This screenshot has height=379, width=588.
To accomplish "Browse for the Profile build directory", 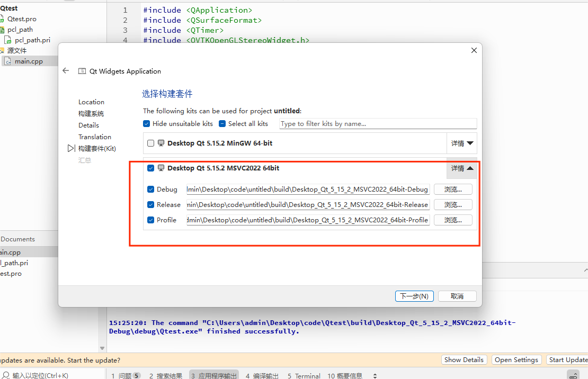I will tap(453, 220).
